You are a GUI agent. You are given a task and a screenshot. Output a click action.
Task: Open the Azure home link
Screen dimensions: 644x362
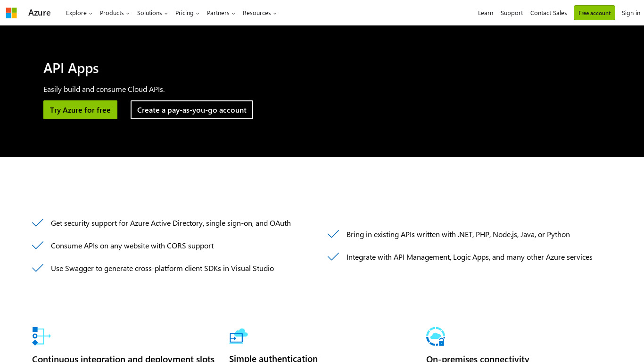point(40,13)
